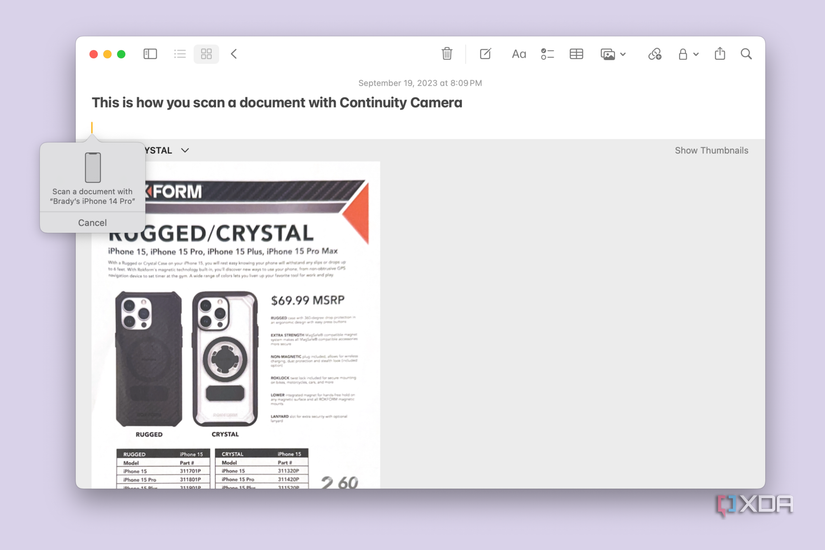825x550 pixels.
Task: Go back with the chevron arrow
Action: point(234,54)
